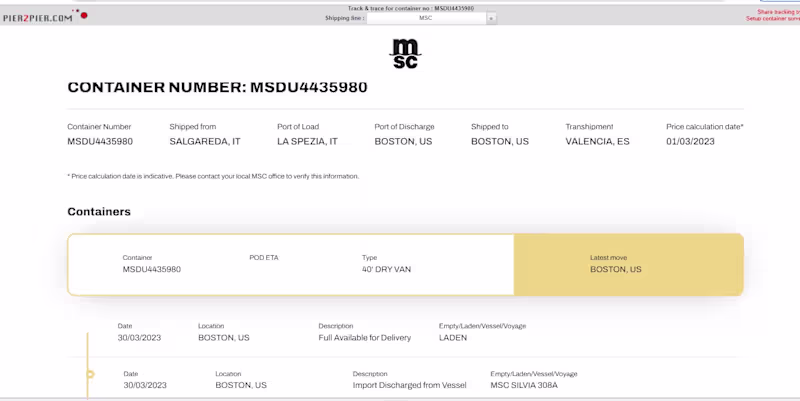Select the 01/03/2023 price calculation date

690,141
